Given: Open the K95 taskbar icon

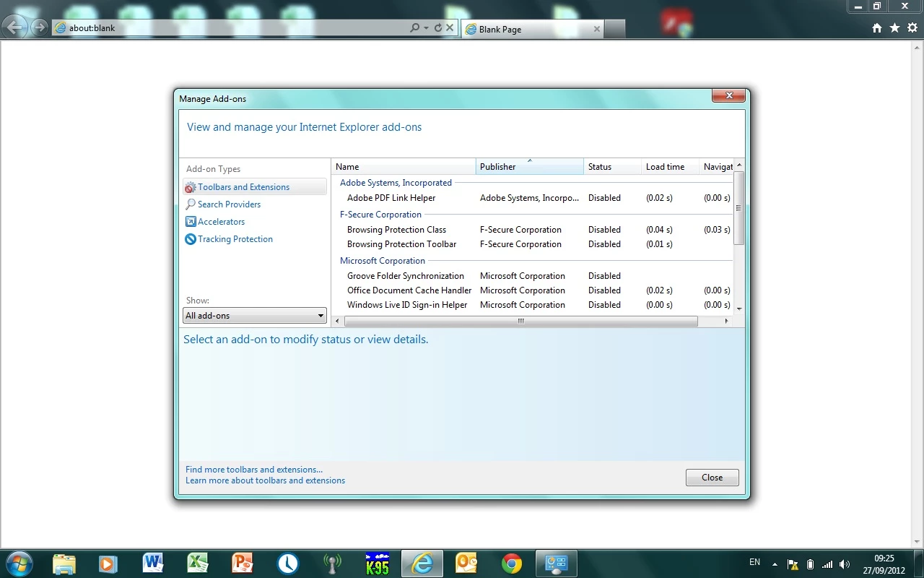Looking at the screenshot, I should tap(377, 564).
